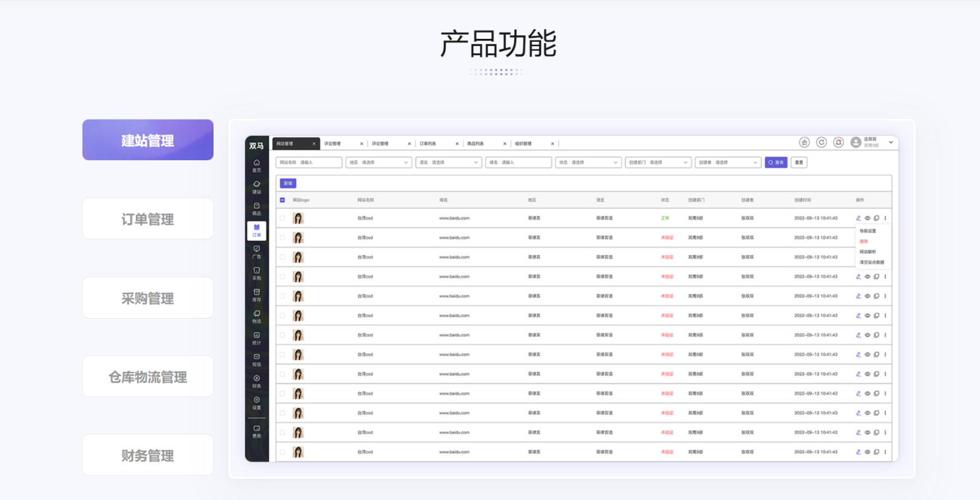Click the 网站名称 input field
This screenshot has height=500, width=980.
point(309,163)
